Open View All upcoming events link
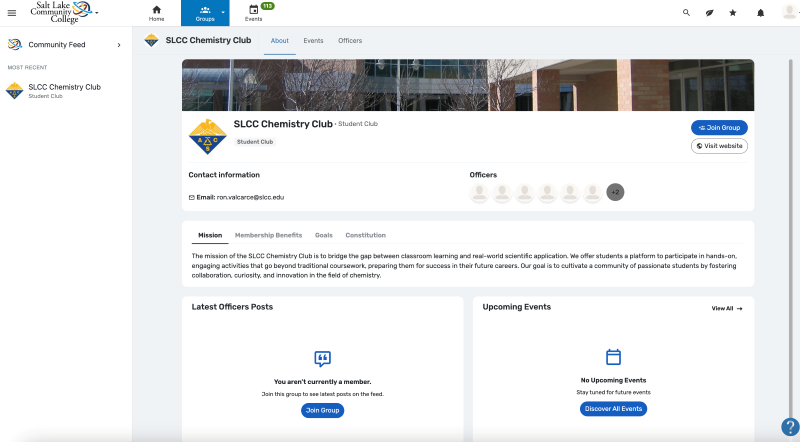This screenshot has height=442, width=800. pos(727,308)
